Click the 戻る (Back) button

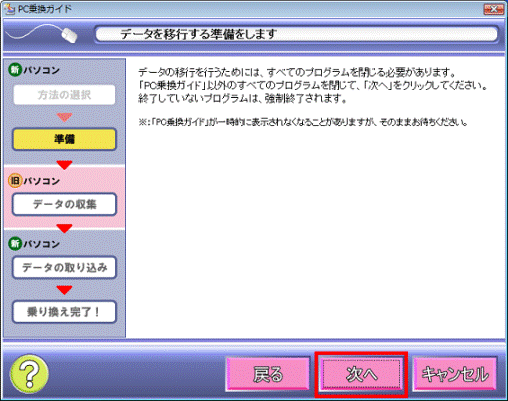[x=268, y=374]
